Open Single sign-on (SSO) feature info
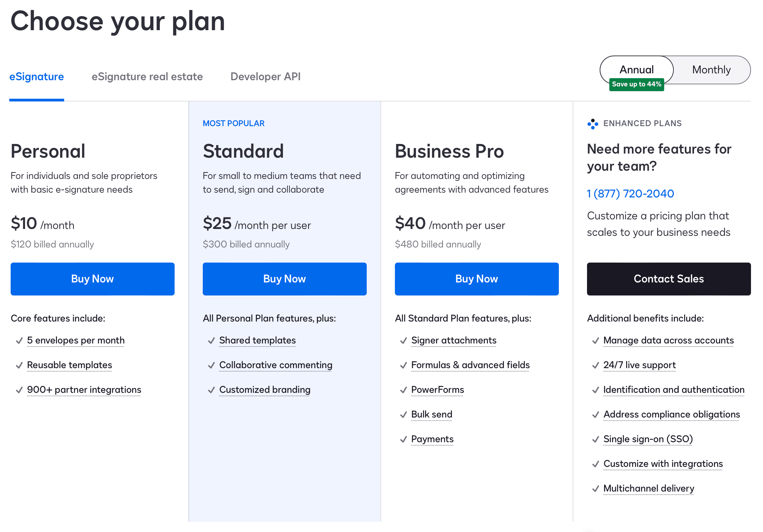This screenshot has width=763, height=532. pyautogui.click(x=648, y=439)
